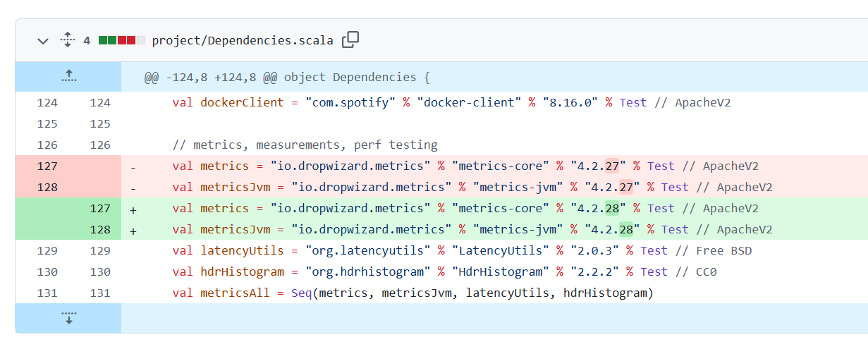Select deleted line number 128 in red row

(47, 188)
